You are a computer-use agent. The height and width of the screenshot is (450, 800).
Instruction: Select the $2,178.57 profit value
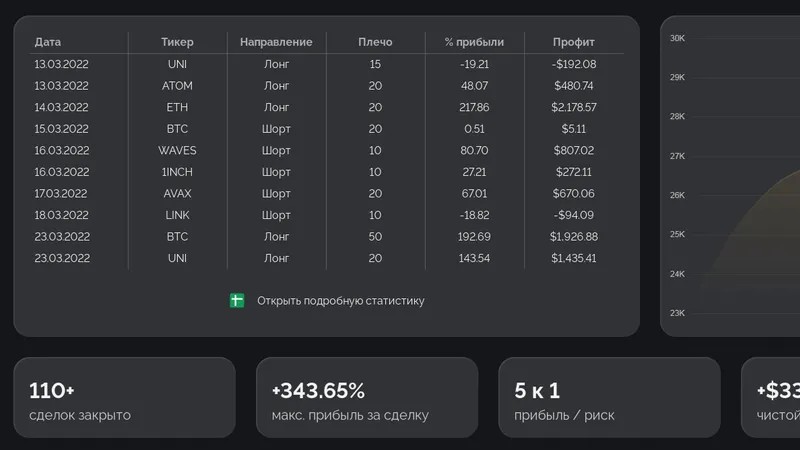(x=573, y=107)
